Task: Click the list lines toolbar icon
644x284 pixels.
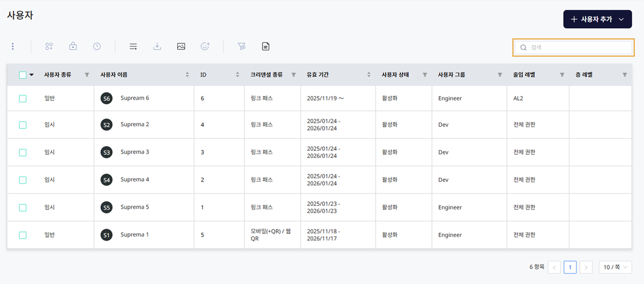Action: click(133, 47)
